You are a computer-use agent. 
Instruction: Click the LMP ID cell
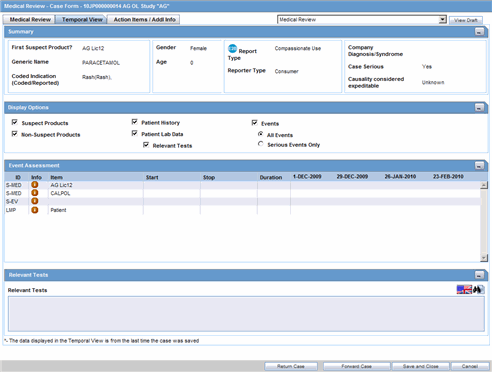(11, 210)
